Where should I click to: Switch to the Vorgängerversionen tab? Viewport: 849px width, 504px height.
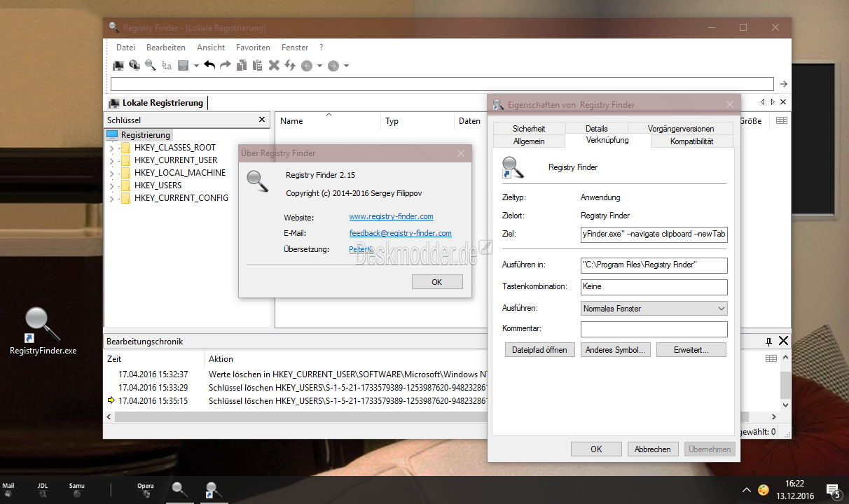click(681, 129)
